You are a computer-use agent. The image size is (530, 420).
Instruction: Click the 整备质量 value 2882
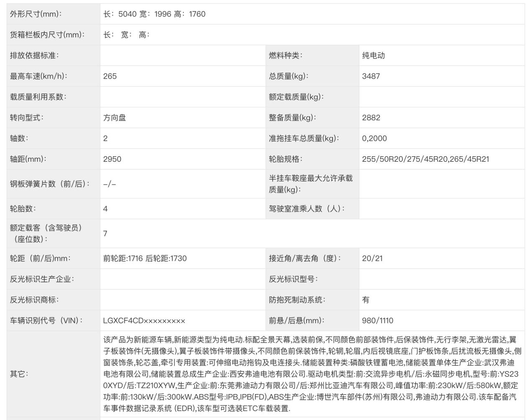pyautogui.click(x=371, y=118)
